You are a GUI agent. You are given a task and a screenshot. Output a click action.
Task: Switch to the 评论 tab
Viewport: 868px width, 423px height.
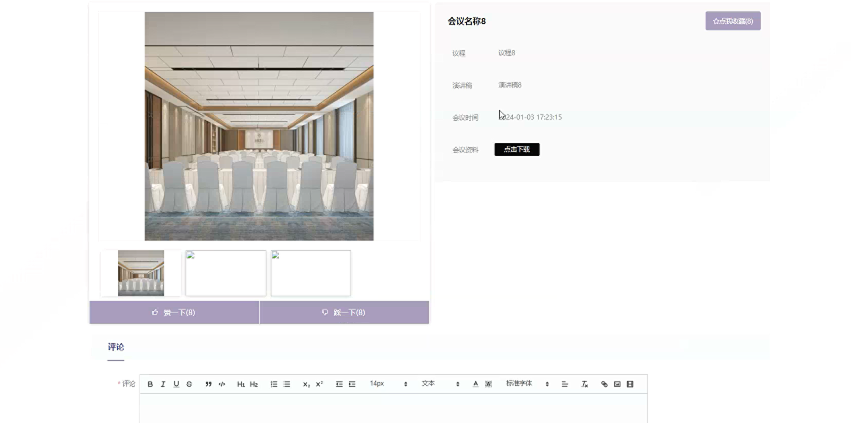[116, 347]
